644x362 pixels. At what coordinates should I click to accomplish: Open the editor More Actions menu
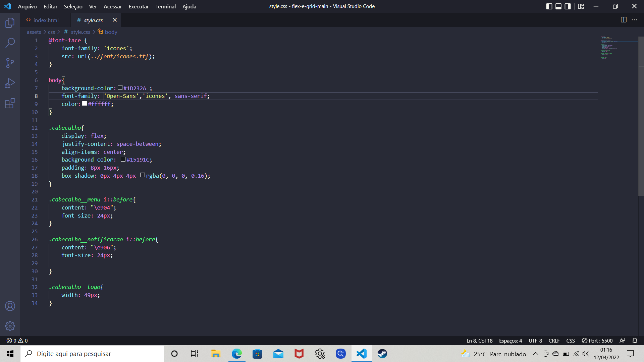click(634, 20)
